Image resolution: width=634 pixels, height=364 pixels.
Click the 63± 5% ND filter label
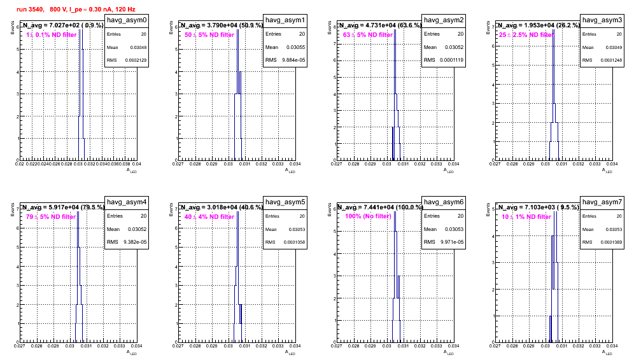click(x=368, y=35)
